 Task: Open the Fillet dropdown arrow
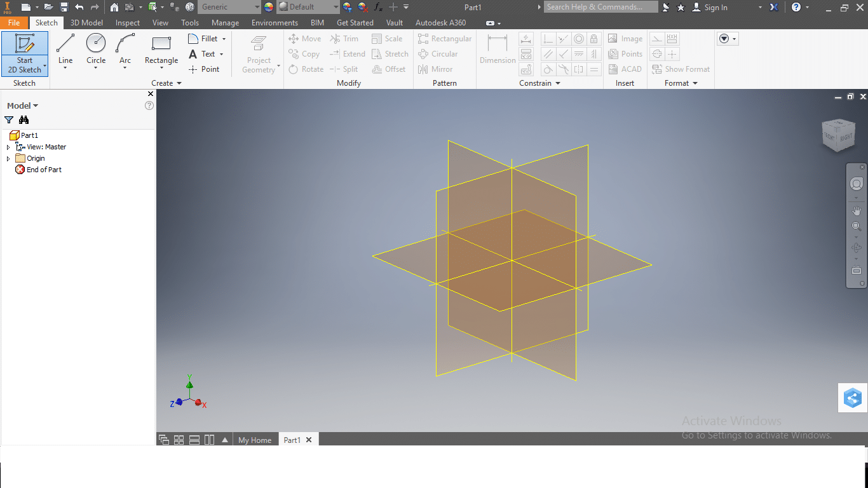pos(224,39)
